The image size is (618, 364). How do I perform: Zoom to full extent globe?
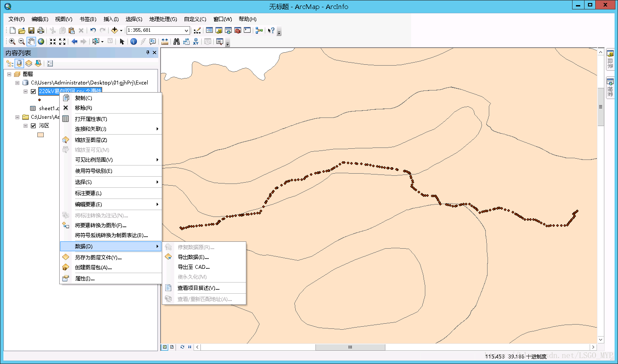click(41, 42)
